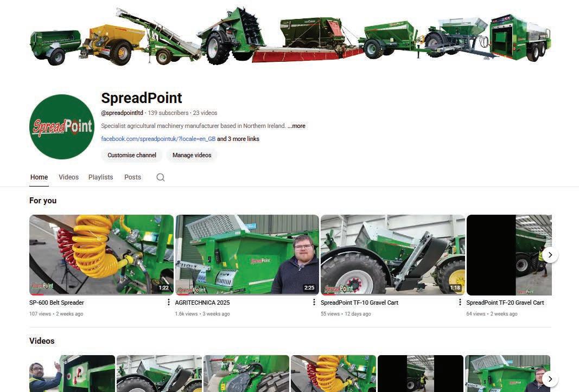Click the Customise channel button
Screen dimensions: 579x392
(132, 155)
